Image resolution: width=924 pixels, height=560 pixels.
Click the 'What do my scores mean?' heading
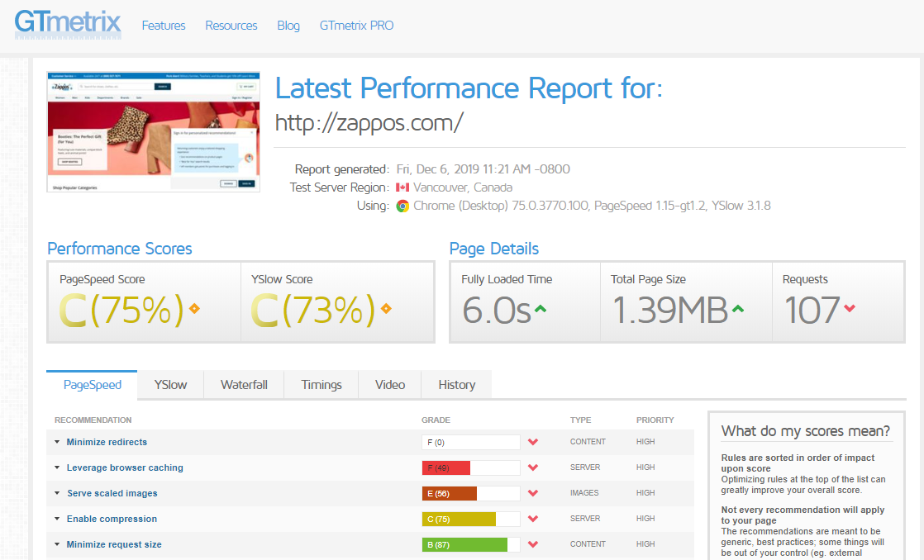(x=806, y=431)
